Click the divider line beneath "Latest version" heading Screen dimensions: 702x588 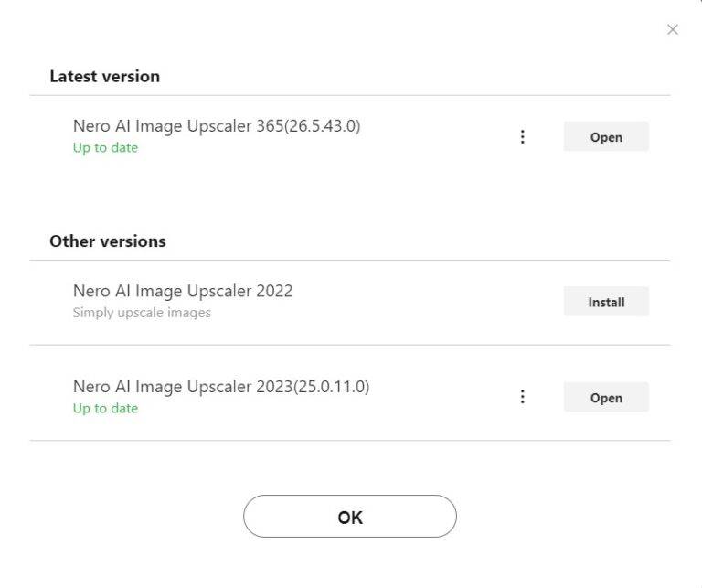click(x=349, y=95)
